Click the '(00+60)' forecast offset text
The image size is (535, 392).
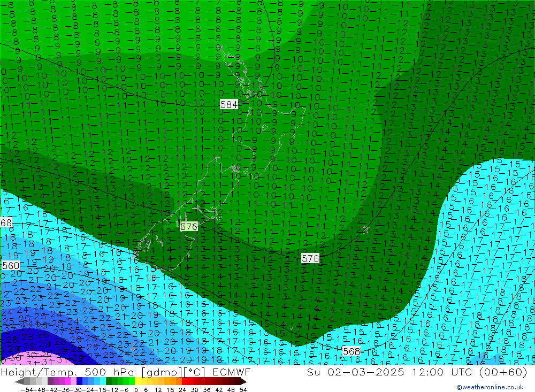[x=503, y=372]
